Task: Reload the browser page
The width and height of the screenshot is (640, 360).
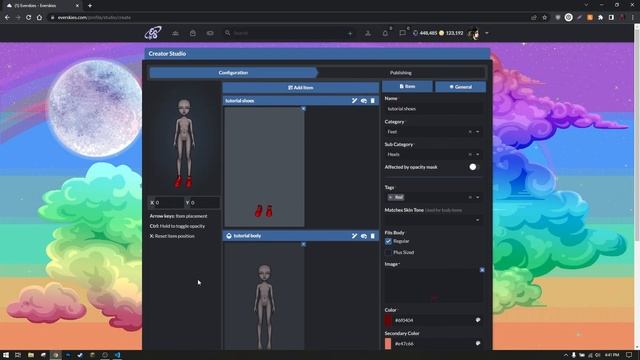Action: 29,18
